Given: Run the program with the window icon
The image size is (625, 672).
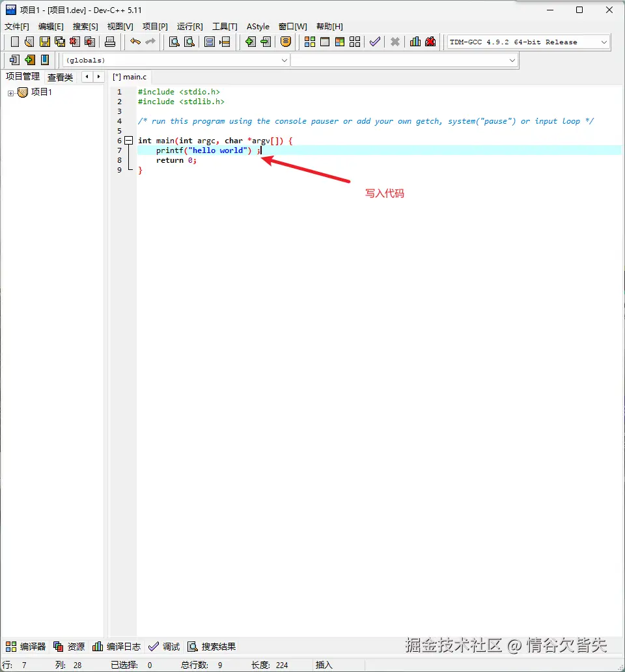Looking at the screenshot, I should pos(325,42).
